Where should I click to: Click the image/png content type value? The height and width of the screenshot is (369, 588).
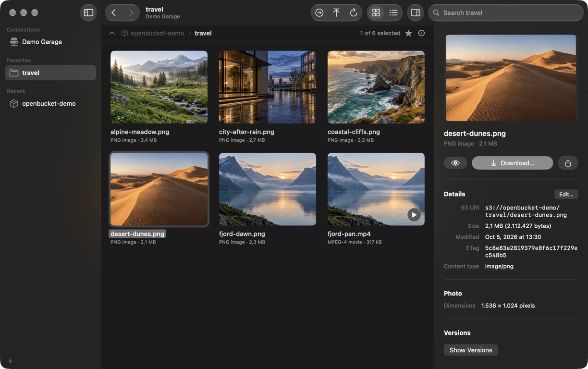click(499, 266)
